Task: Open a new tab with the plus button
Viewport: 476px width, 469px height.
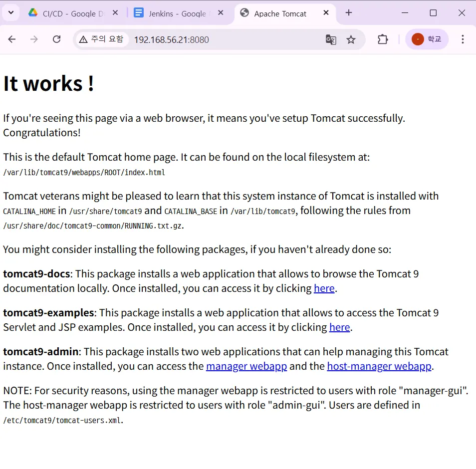Action: (349, 13)
